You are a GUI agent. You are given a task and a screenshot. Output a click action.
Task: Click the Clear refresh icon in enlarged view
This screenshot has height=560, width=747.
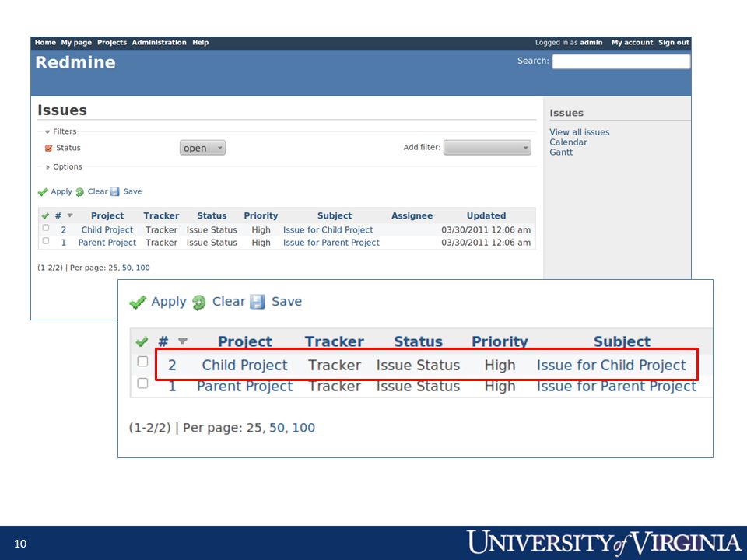(199, 303)
